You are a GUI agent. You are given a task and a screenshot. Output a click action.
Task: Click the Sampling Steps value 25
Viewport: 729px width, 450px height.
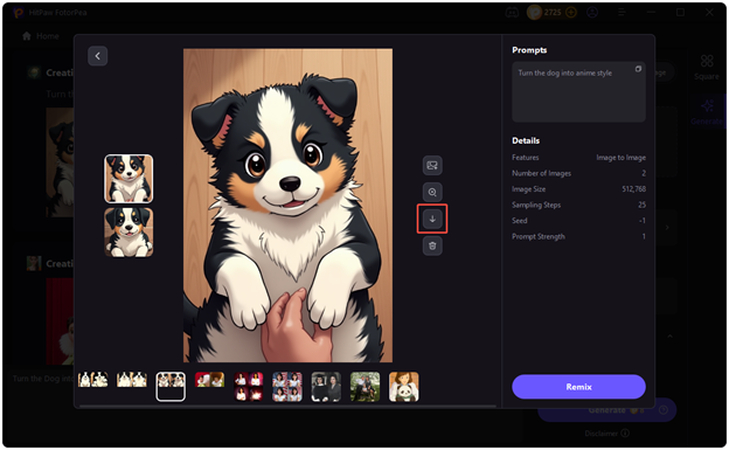642,205
